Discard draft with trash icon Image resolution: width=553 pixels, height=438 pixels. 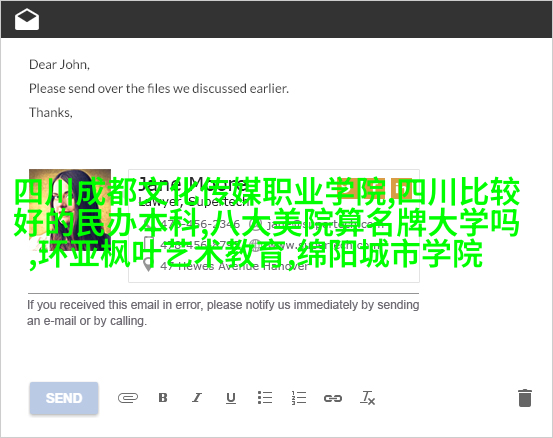pyautogui.click(x=525, y=398)
